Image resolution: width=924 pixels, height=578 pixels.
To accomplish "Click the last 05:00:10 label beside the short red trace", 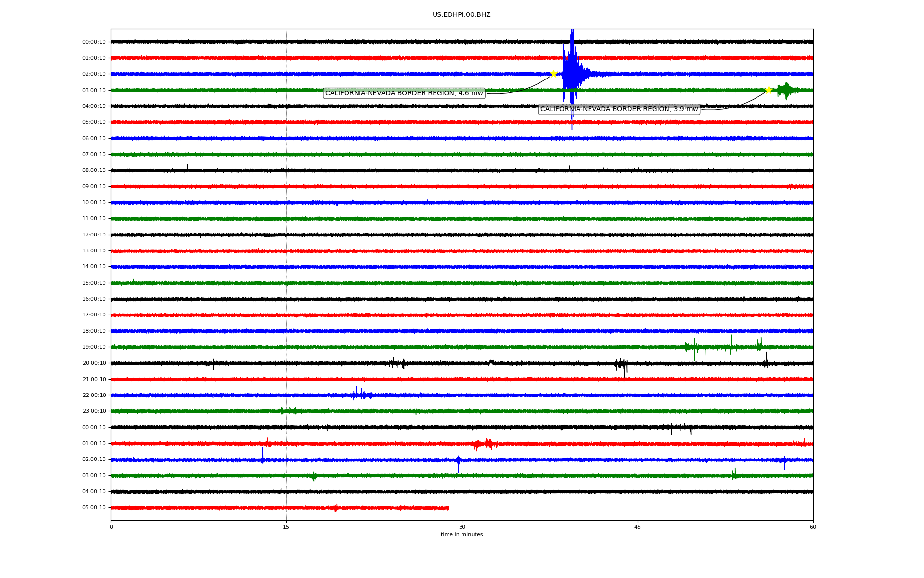I will point(94,508).
